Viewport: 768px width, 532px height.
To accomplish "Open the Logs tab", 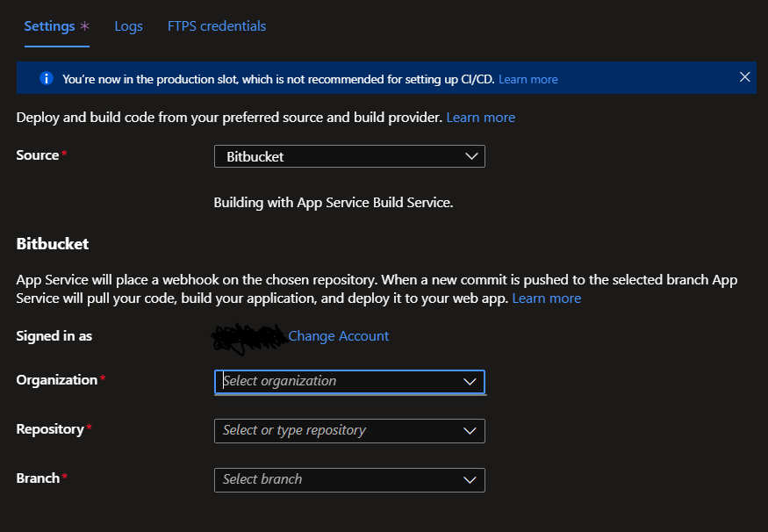I will pyautogui.click(x=128, y=26).
